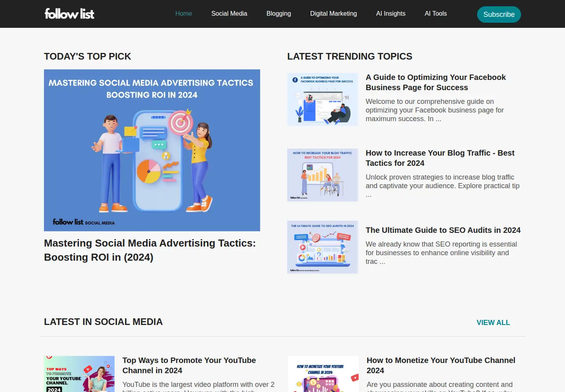Click the 'TODAY'S TOP PICK' heading
Image resolution: width=565 pixels, height=392 pixels.
point(87,56)
